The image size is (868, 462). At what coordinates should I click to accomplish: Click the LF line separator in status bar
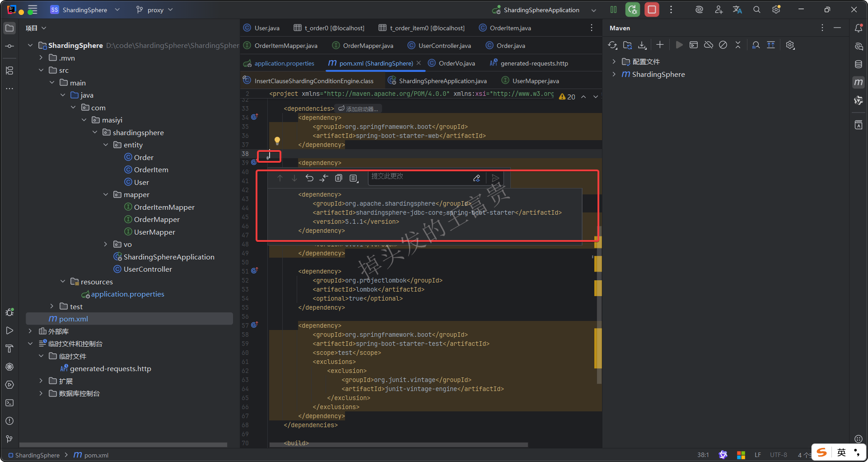click(758, 455)
